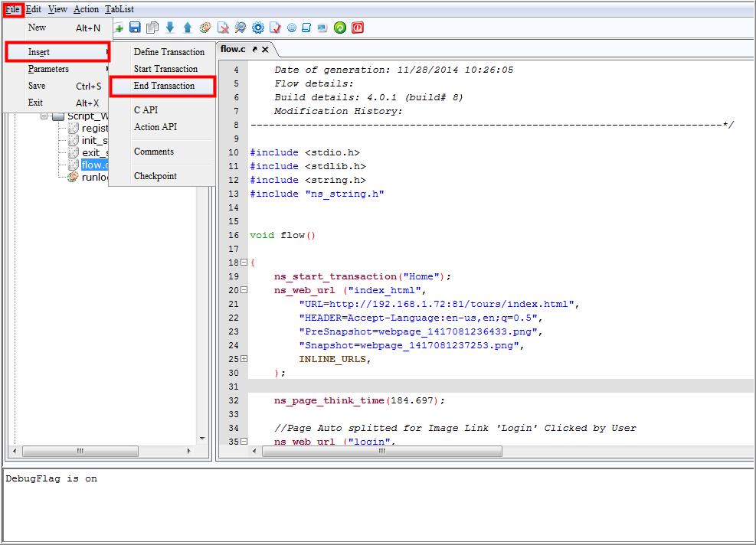Click the green circular refresh icon
756x545 pixels.
pos(340,28)
